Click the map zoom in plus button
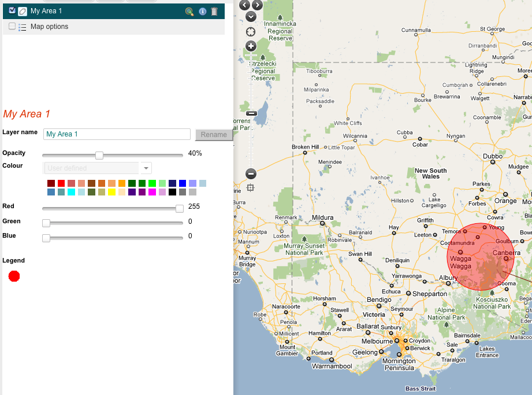Image resolution: width=532 pixels, height=395 pixels. point(251,46)
